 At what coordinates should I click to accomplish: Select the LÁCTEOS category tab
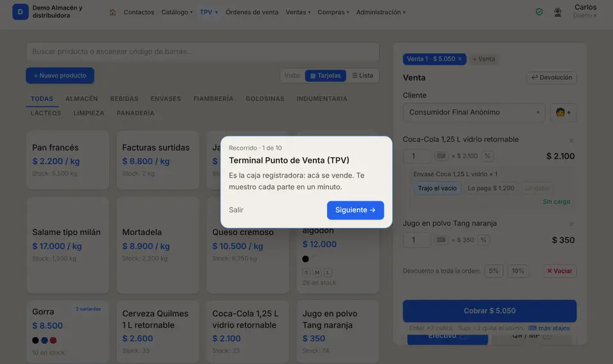tap(46, 113)
